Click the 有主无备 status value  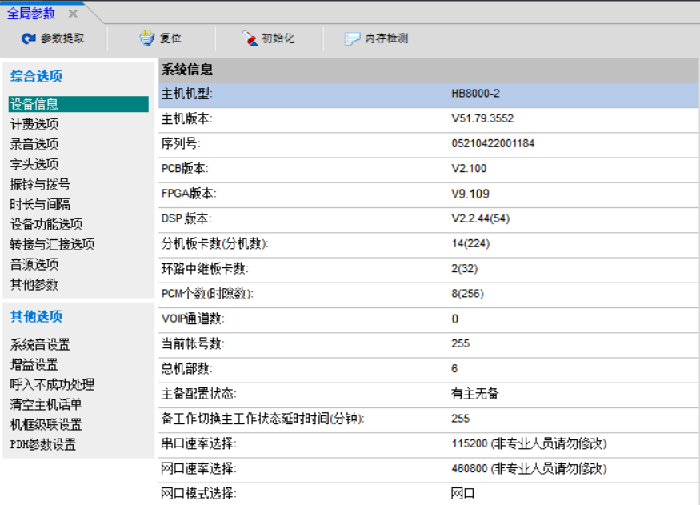(x=475, y=393)
